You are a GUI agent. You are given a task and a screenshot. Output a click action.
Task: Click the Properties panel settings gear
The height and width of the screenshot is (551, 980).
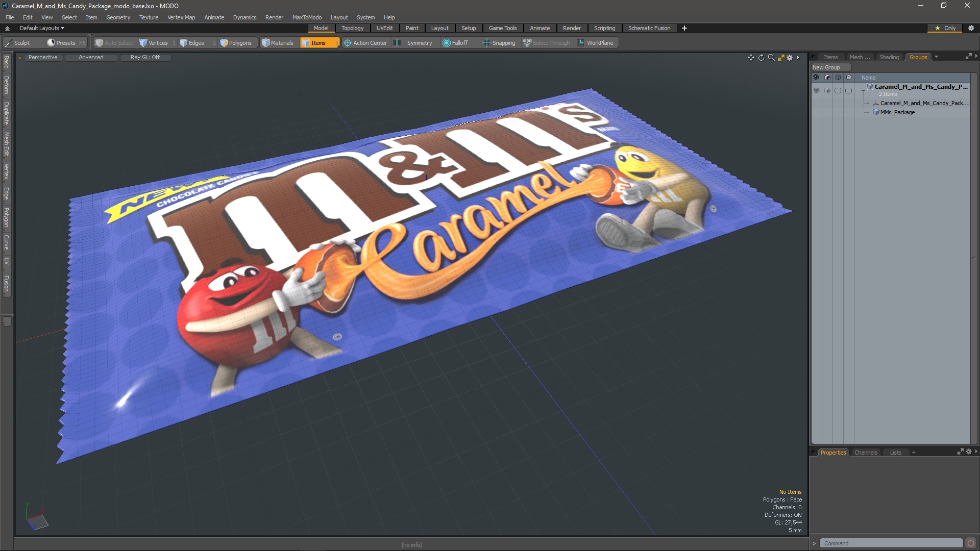(969, 452)
